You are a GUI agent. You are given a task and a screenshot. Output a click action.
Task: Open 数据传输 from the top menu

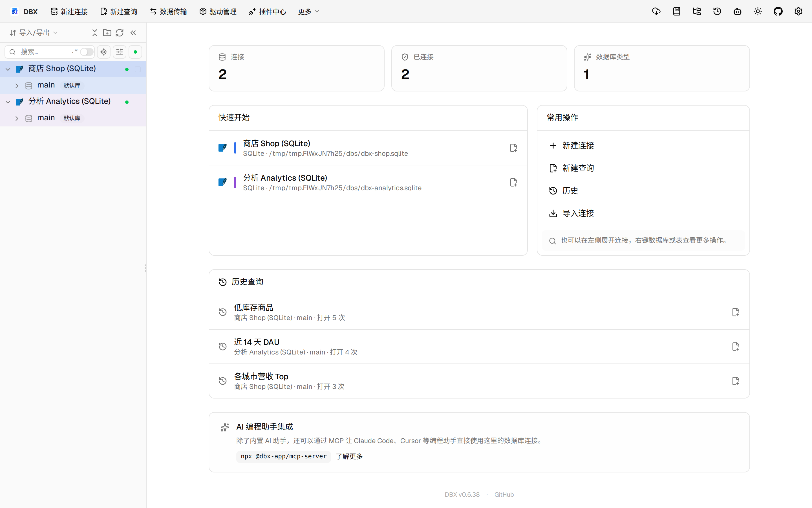168,11
